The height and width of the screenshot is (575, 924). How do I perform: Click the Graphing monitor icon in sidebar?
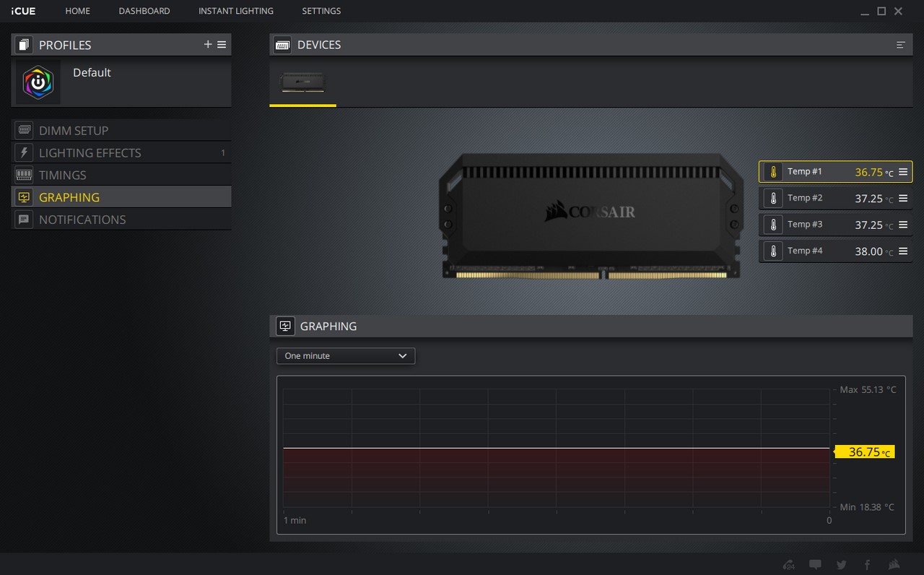point(24,197)
